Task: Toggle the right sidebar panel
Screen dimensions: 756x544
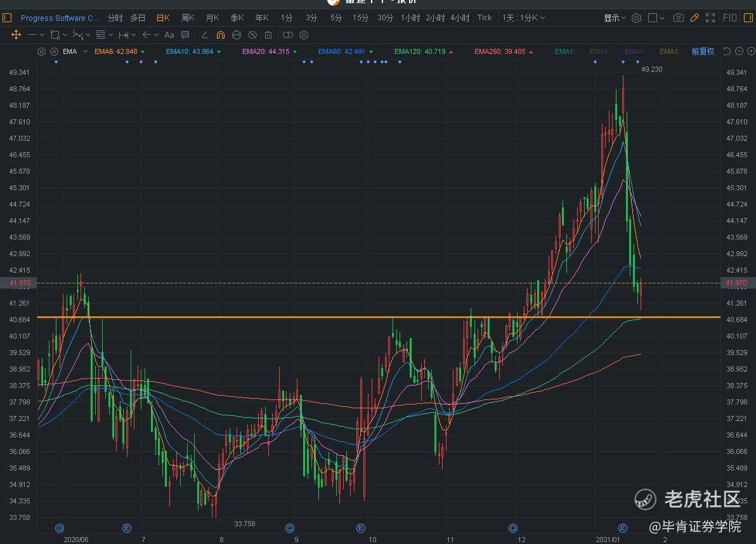Action: click(x=748, y=18)
